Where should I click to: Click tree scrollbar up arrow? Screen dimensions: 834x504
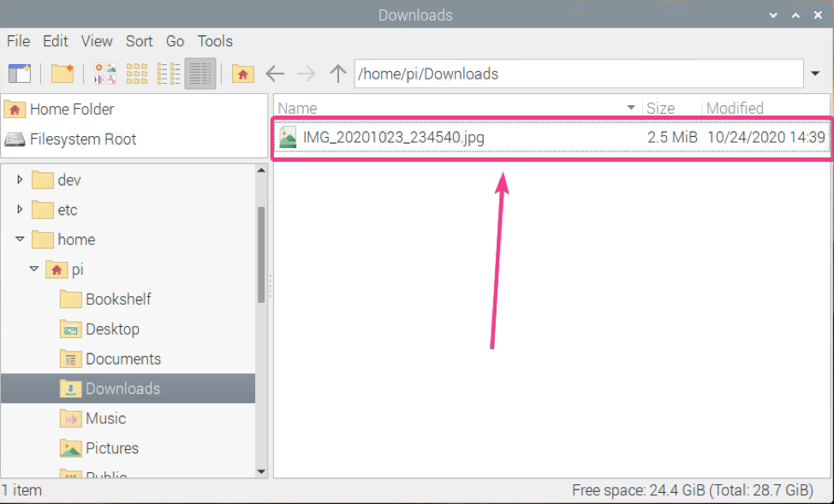tap(261, 170)
